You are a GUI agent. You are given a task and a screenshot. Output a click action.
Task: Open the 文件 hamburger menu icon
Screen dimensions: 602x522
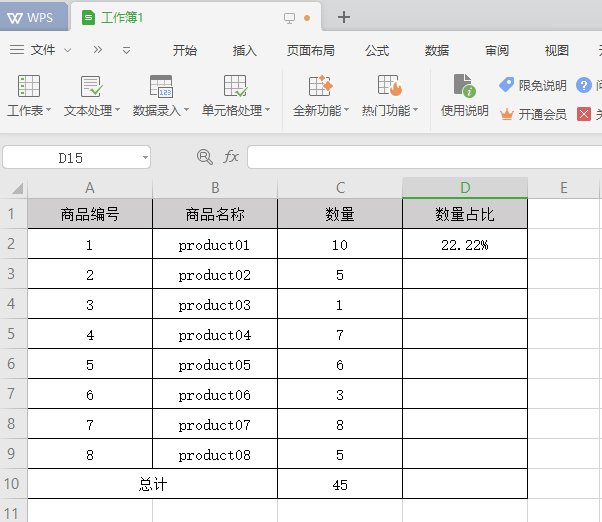pyautogui.click(x=17, y=50)
